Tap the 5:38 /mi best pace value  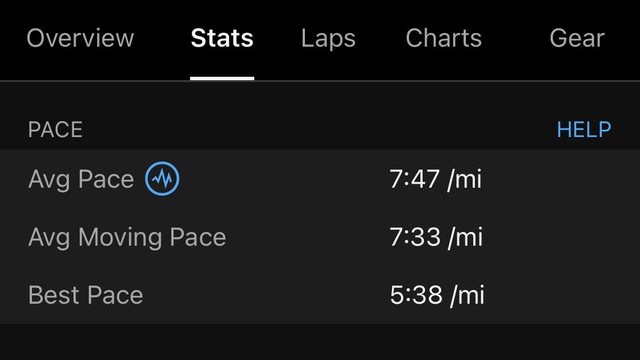point(437,295)
